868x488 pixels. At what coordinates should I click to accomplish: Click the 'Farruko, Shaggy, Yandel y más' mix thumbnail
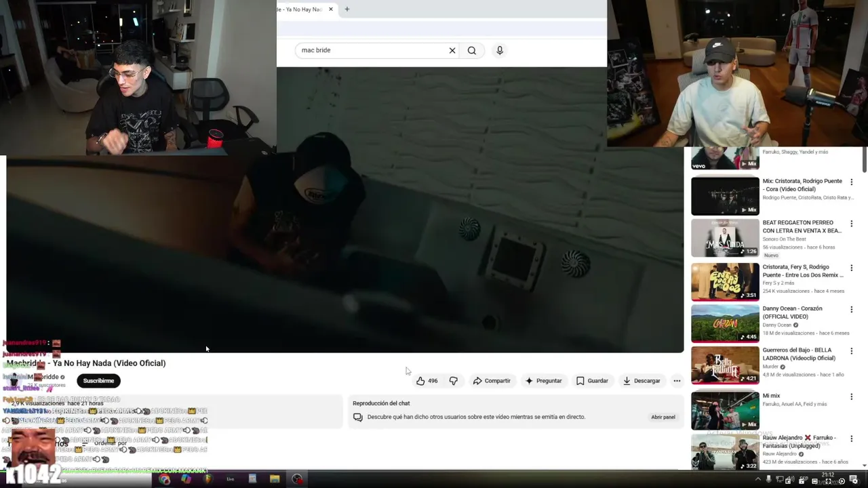pos(725,158)
